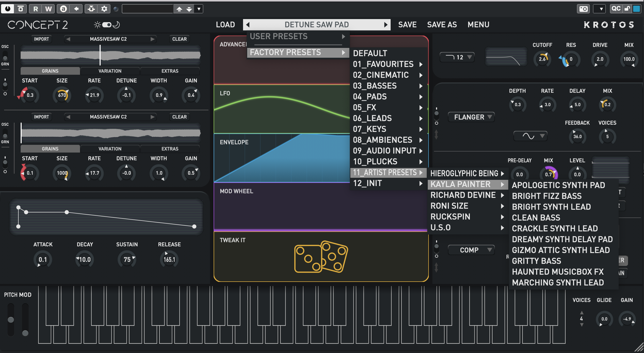Viewport: 644px width, 353px height.
Task: Expand the 12_INIT preset category
Action: tap(388, 183)
